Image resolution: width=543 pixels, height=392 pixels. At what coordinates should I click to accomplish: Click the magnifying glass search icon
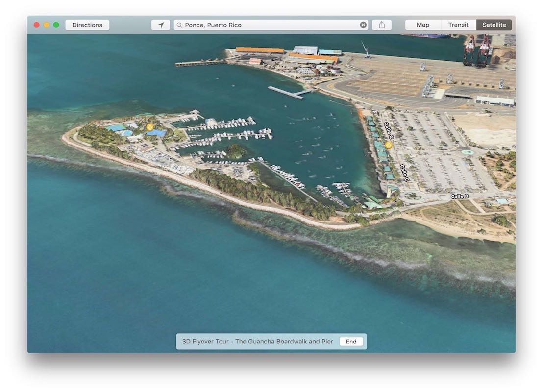179,25
